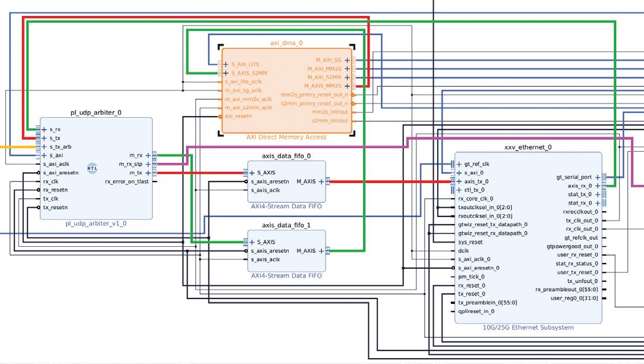Select the s2mm_prmry_reset_out_n pin
Image resolution: width=644 pixels, height=364 pixels.
pos(314,103)
